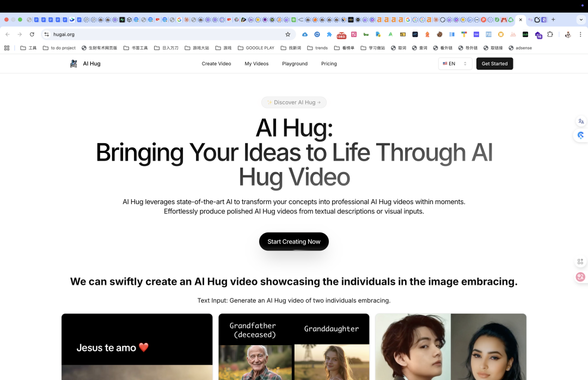Go back to the previous page
The height and width of the screenshot is (380, 588).
(x=8, y=34)
